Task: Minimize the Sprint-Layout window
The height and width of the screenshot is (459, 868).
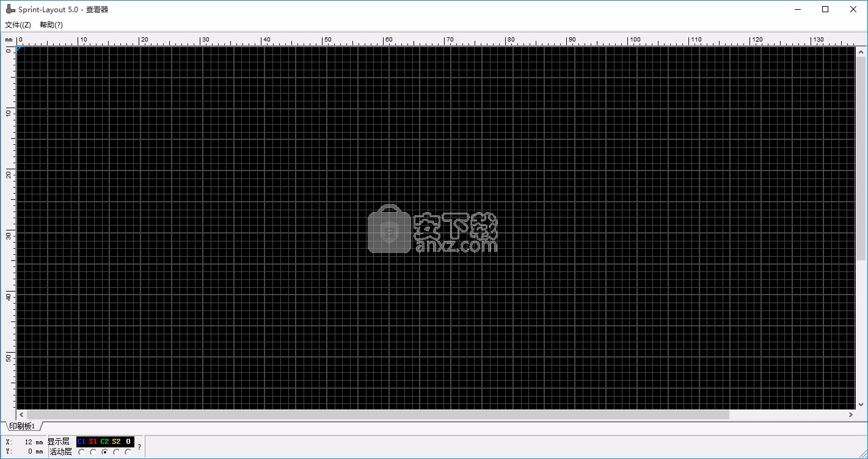Action: coord(798,9)
